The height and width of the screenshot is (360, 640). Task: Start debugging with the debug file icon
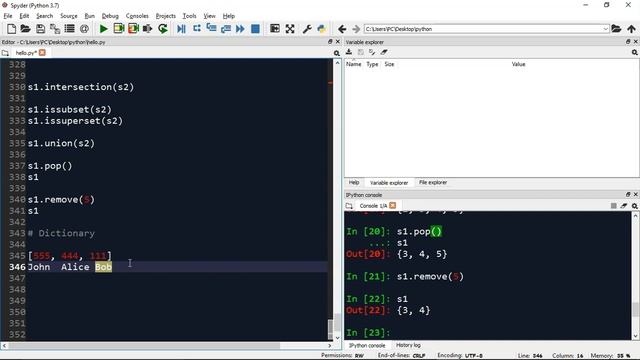pyautogui.click(x=181, y=29)
